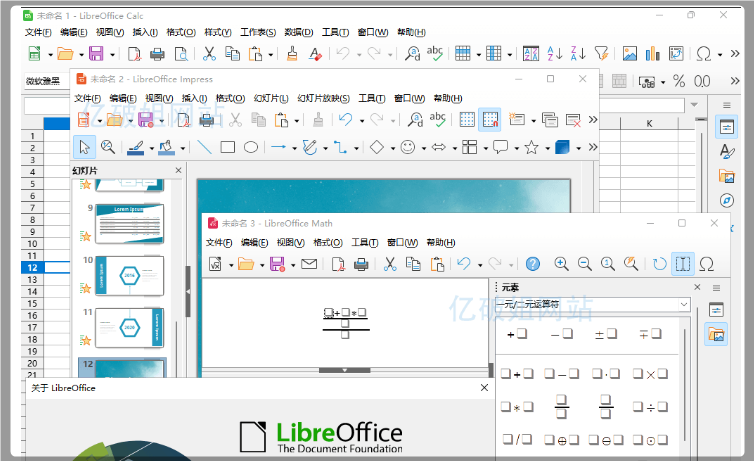This screenshot has height=461, width=754.
Task: Click Cut scissors icon in Calc toolbar
Action: coord(209,53)
